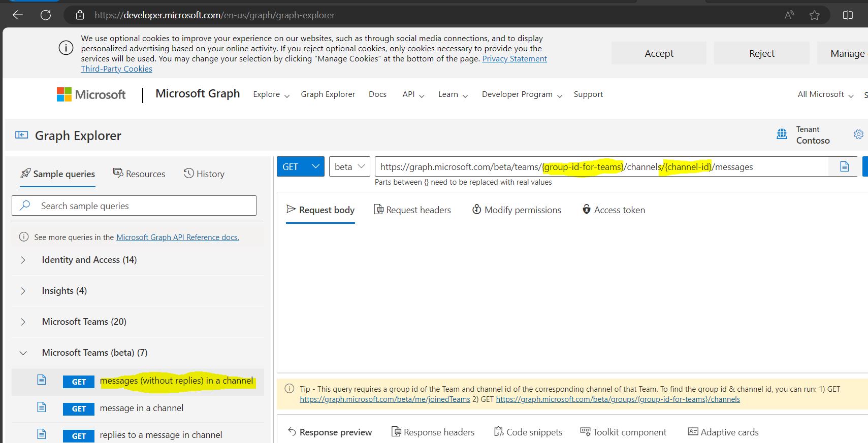Reject optional cookies
This screenshot has width=868, height=443.
point(762,53)
